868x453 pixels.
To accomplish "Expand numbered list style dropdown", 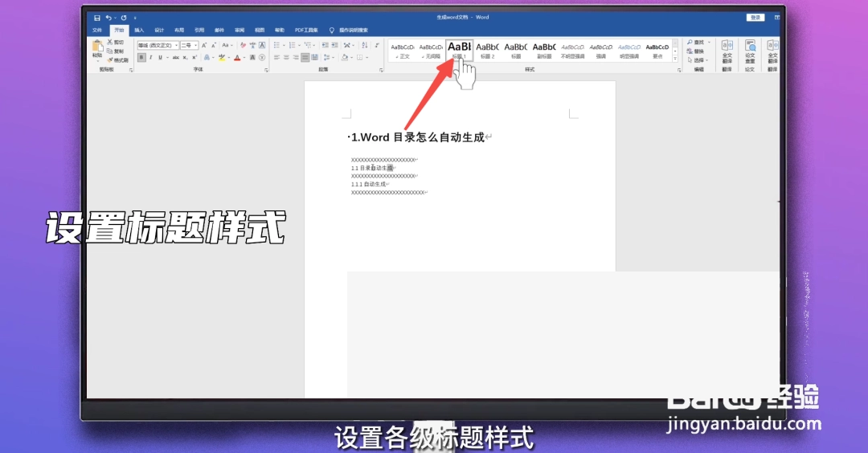I will (x=300, y=45).
